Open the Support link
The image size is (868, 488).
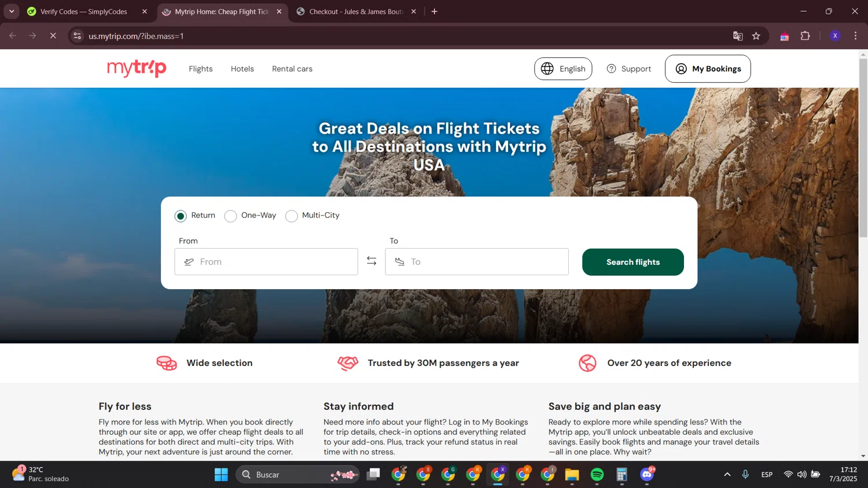(629, 69)
